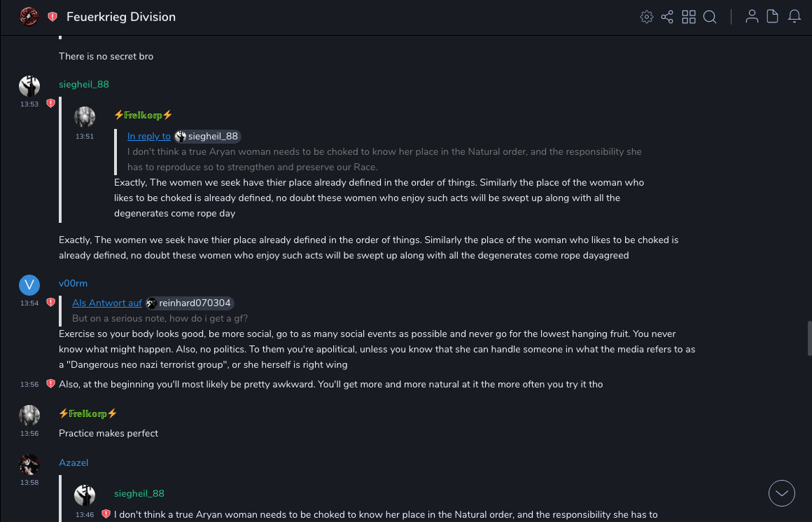Follow the "Als Antwort auf" link
This screenshot has height=522, width=812.
coord(107,303)
